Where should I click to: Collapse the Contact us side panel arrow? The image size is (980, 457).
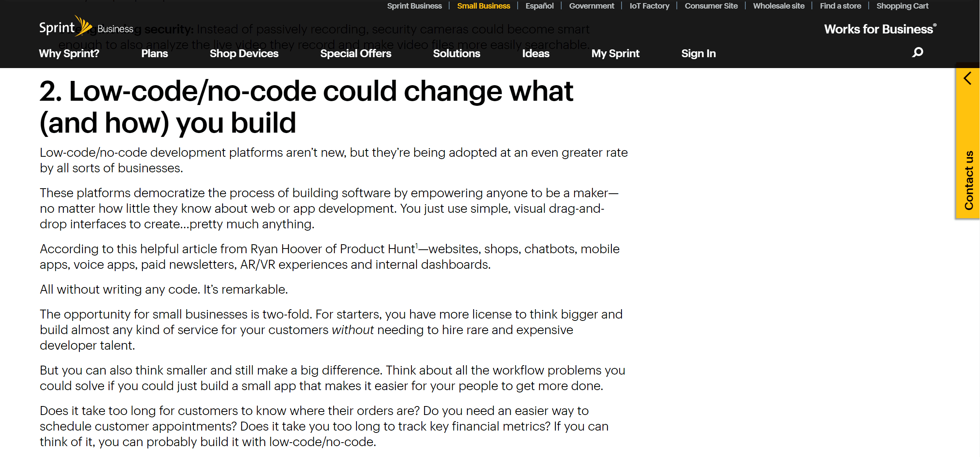(968, 78)
